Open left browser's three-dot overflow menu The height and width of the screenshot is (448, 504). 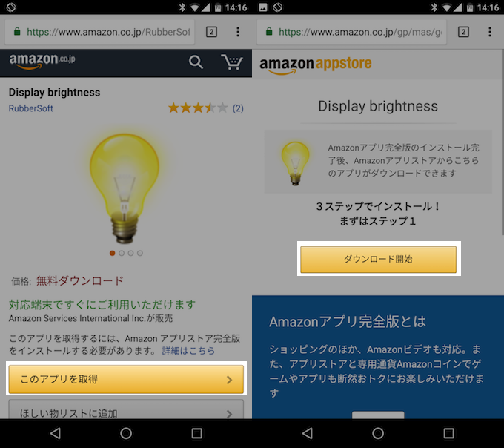click(x=238, y=32)
